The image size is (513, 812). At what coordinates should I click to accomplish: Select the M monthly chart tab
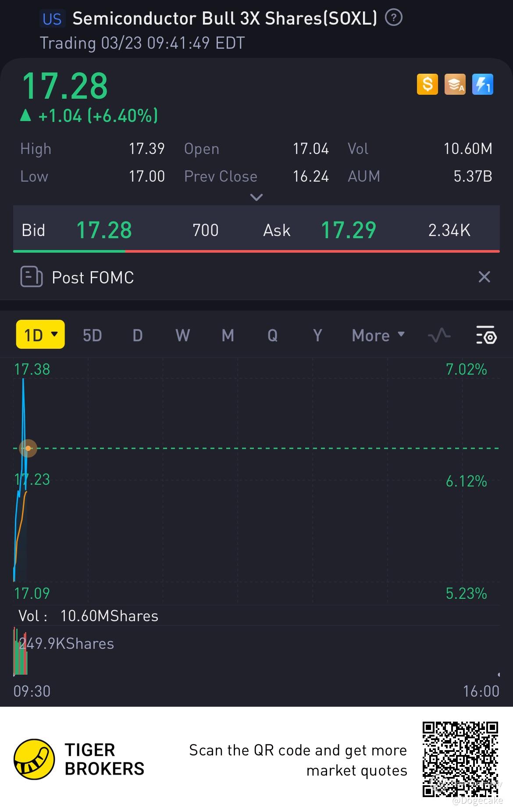228,336
